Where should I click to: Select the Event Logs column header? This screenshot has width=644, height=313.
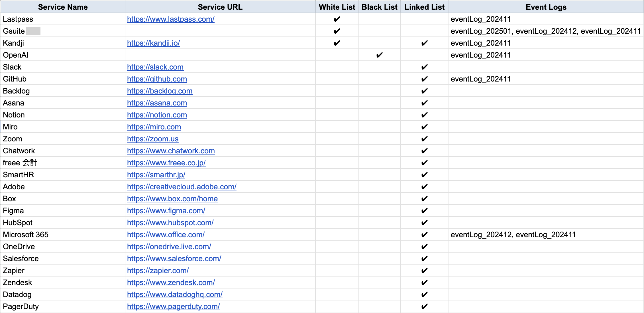(x=546, y=7)
